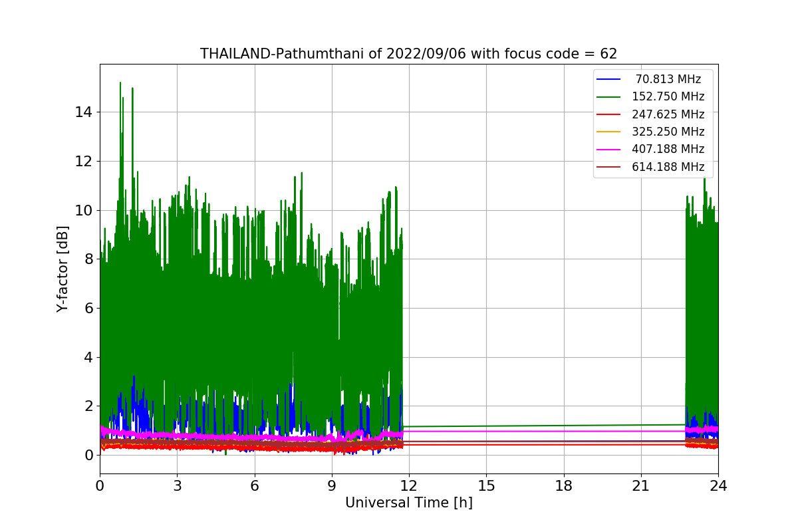Image resolution: width=798 pixels, height=532 pixels.
Task: Click the 247.625 MHz legend label
Action: [x=668, y=114]
